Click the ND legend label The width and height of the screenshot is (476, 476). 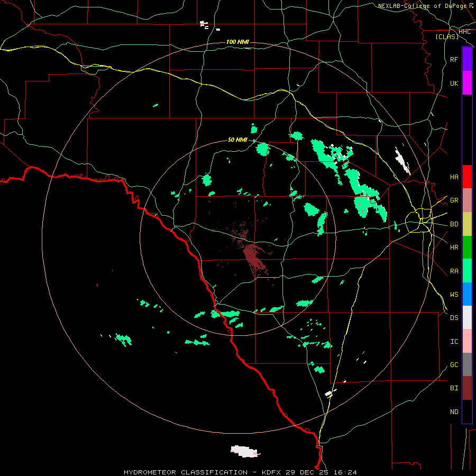[454, 412]
